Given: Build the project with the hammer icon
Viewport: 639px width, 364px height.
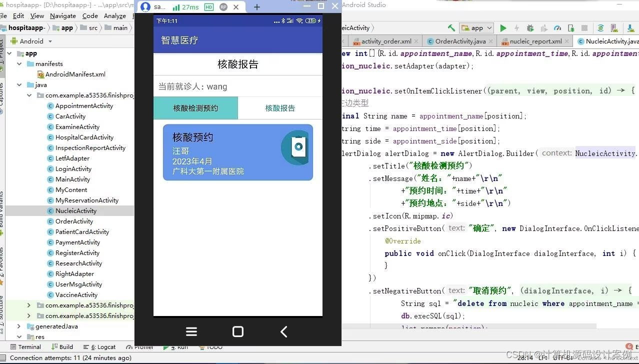Looking at the screenshot, I should (x=451, y=28).
